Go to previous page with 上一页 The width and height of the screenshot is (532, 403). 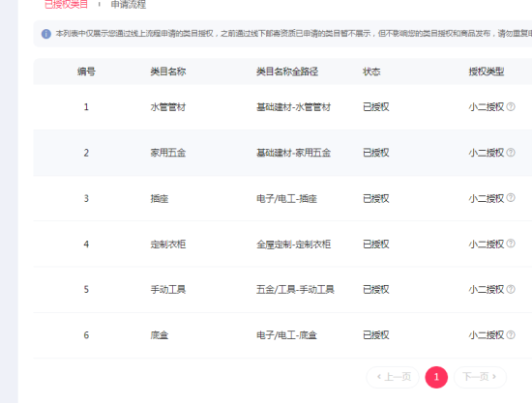click(393, 377)
